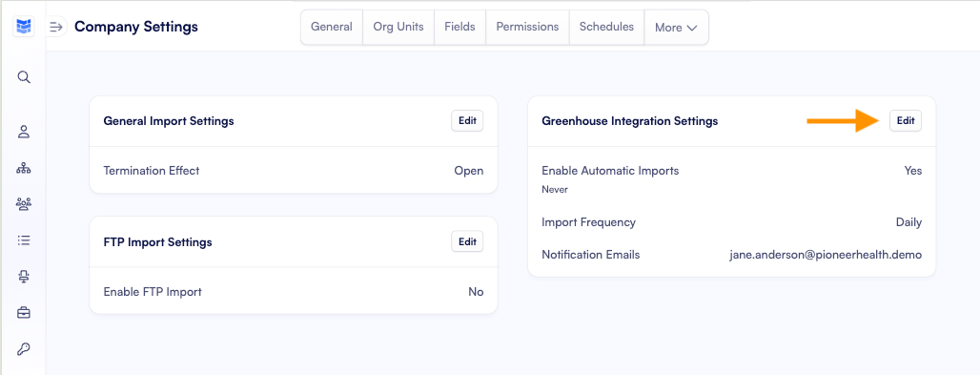Click the Enable Automatic Imports label
The height and width of the screenshot is (375, 980).
(610, 170)
